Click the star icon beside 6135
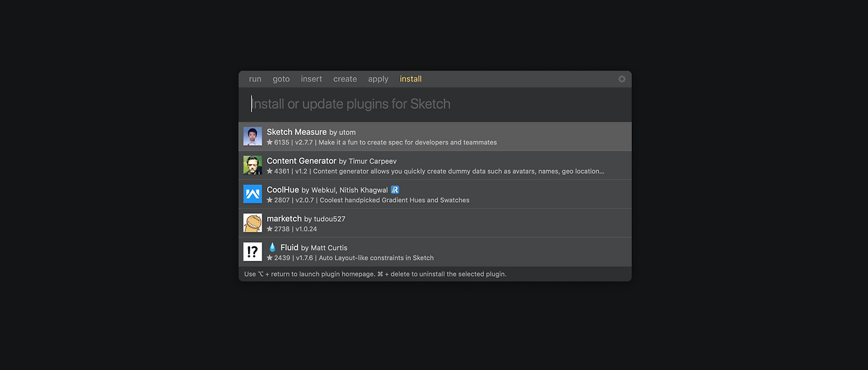Viewport: 868px width, 370px height. 270,142
